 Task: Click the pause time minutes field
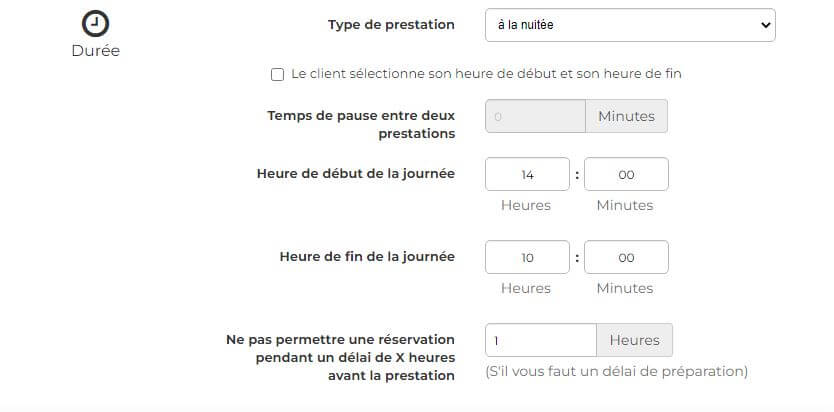[x=535, y=116]
